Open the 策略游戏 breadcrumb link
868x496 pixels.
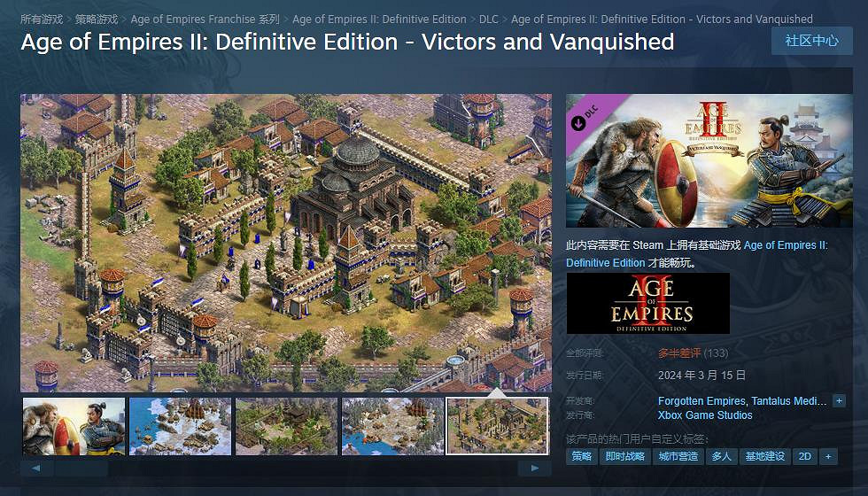97,19
